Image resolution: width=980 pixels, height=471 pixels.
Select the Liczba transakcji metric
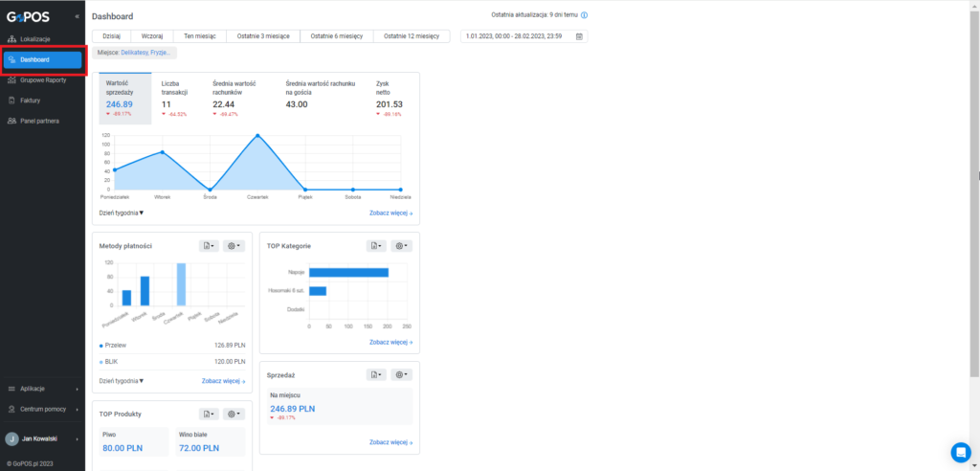177,99
